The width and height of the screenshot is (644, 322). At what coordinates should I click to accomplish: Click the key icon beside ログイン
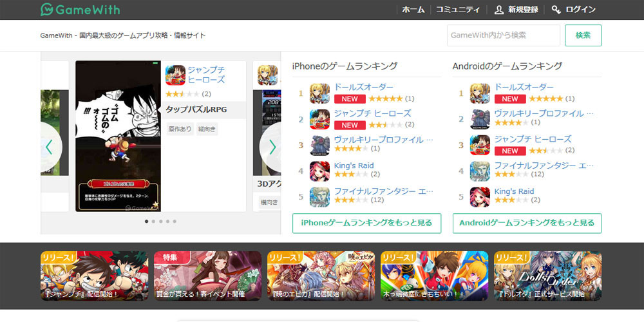(556, 10)
